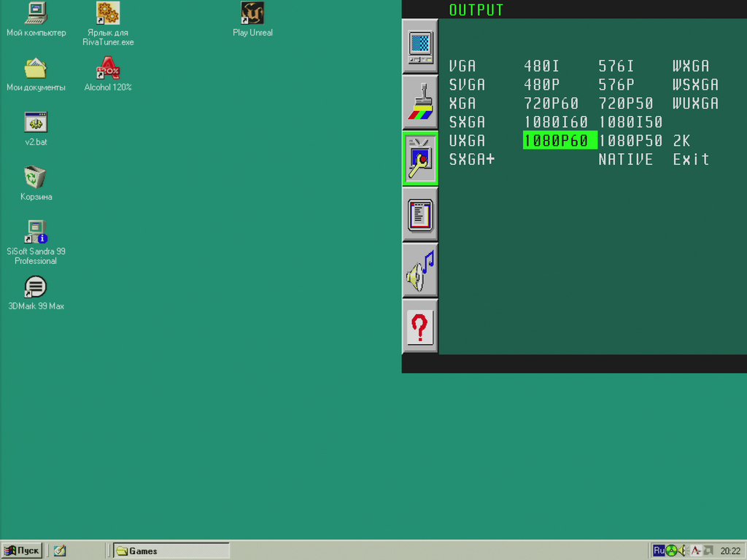Switch to the Games taskbar window
Screen dimensions: 747x560
click(x=171, y=551)
